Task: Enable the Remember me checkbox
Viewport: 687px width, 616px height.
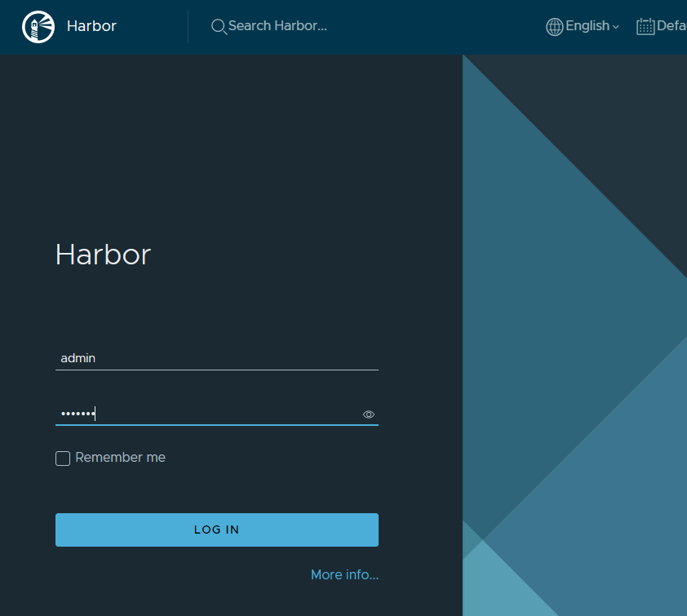Action: pyautogui.click(x=63, y=459)
